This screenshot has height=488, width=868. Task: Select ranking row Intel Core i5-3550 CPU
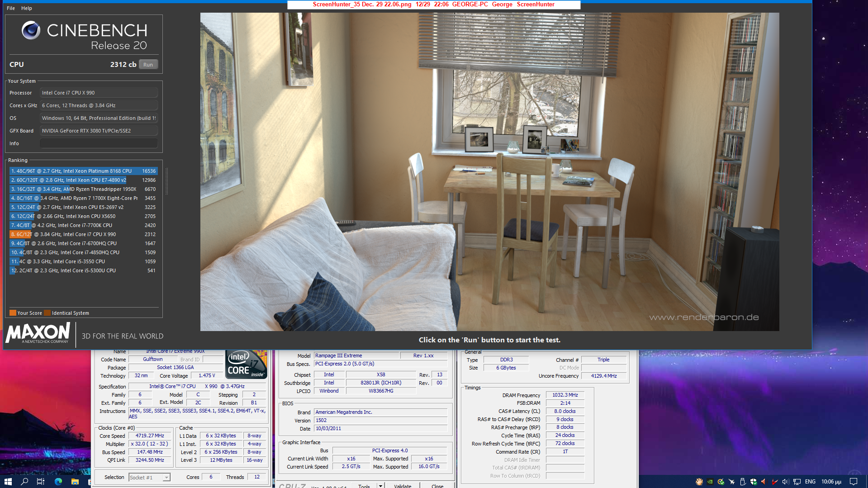click(x=83, y=261)
